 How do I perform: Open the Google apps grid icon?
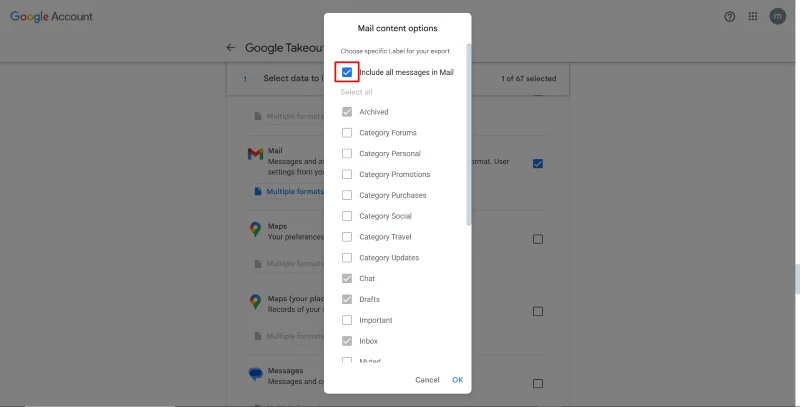[x=753, y=16]
